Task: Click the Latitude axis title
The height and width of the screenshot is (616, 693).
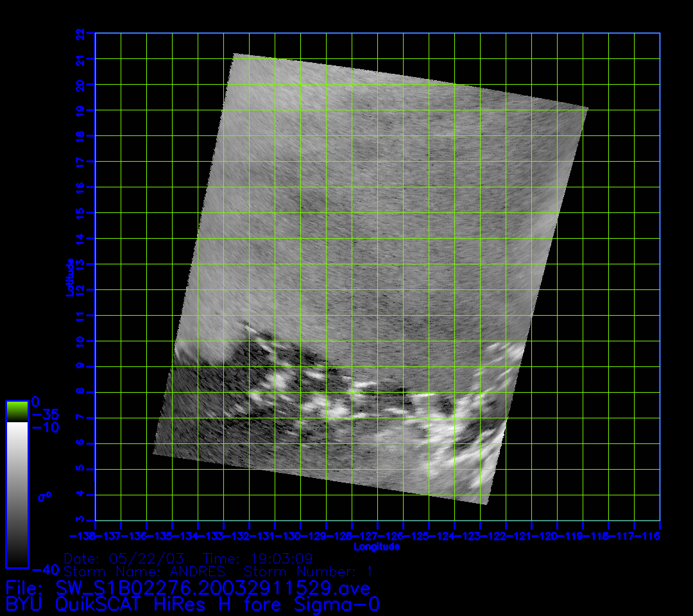Action: pyautogui.click(x=69, y=277)
